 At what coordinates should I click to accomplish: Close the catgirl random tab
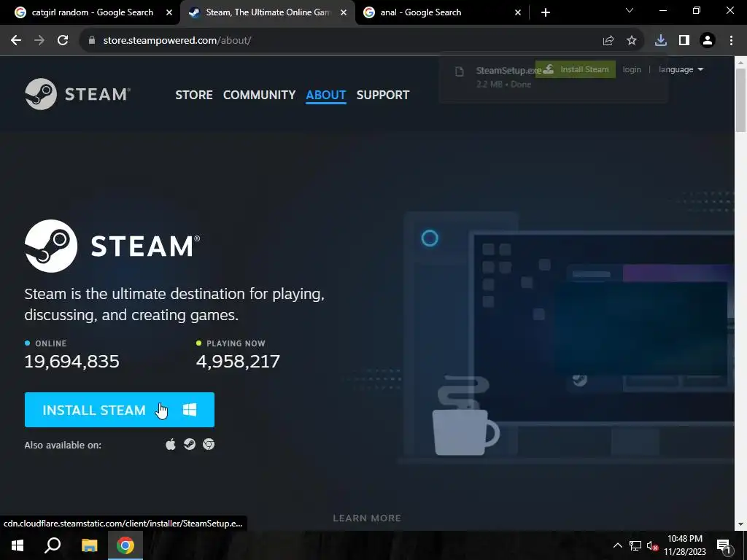click(169, 12)
